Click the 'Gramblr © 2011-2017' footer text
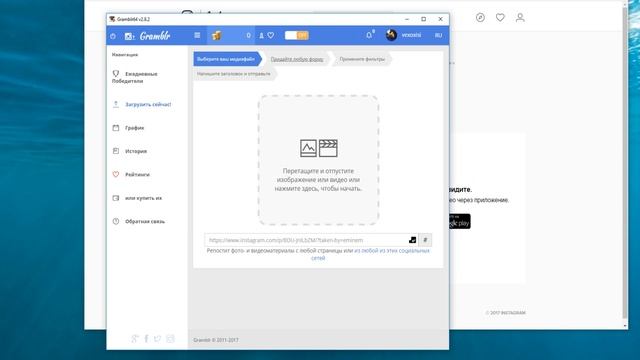640x360 pixels. tap(216, 340)
